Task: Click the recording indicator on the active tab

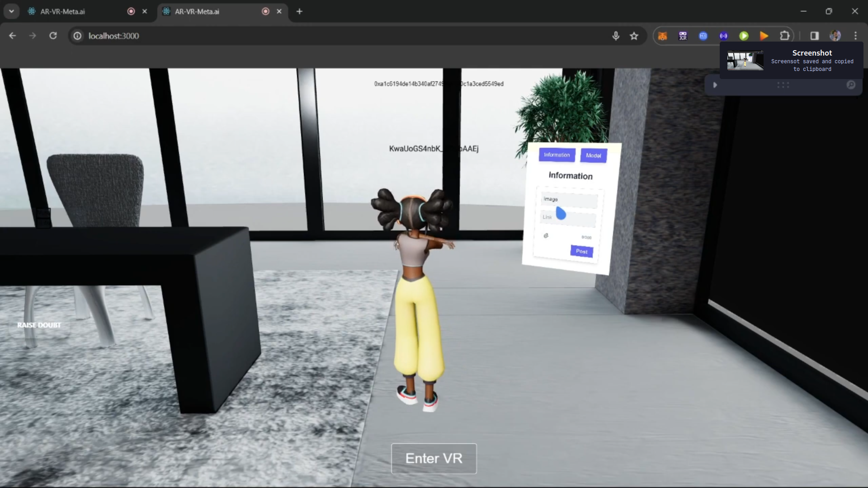Action: coord(265,11)
